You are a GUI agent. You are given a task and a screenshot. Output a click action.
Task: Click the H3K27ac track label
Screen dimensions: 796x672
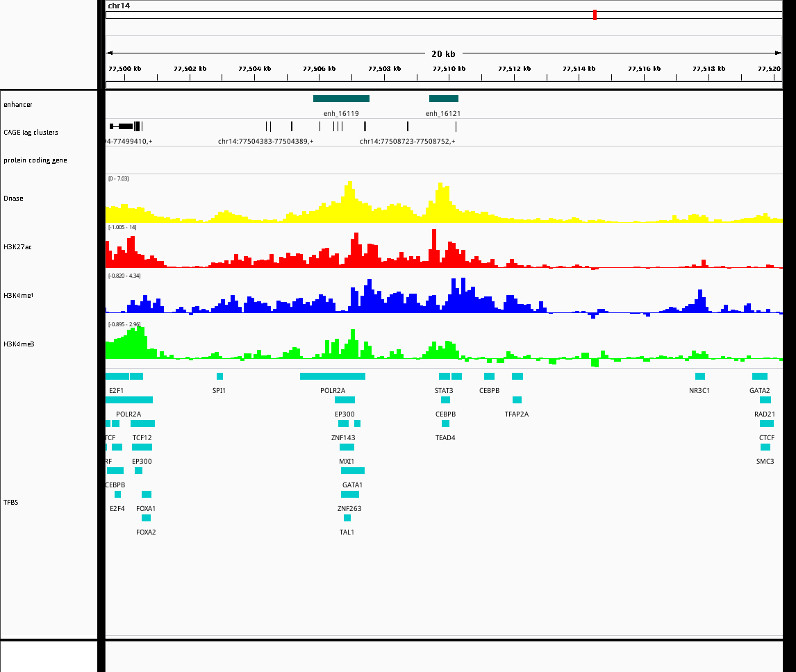17,247
